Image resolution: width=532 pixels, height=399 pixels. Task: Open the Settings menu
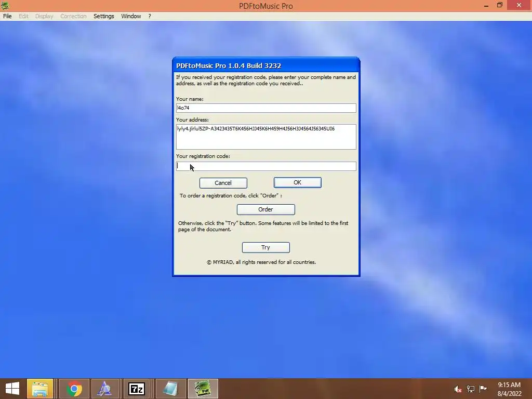[x=103, y=16]
